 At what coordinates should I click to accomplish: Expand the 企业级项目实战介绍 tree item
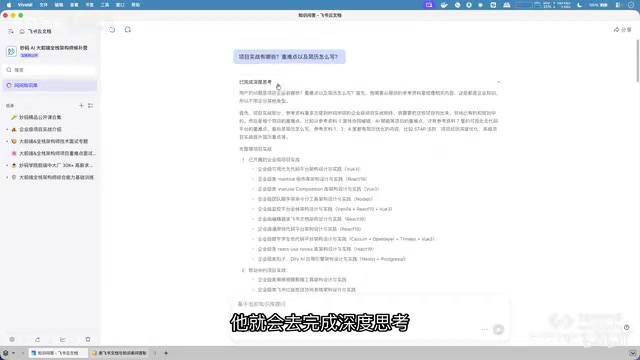point(7,129)
